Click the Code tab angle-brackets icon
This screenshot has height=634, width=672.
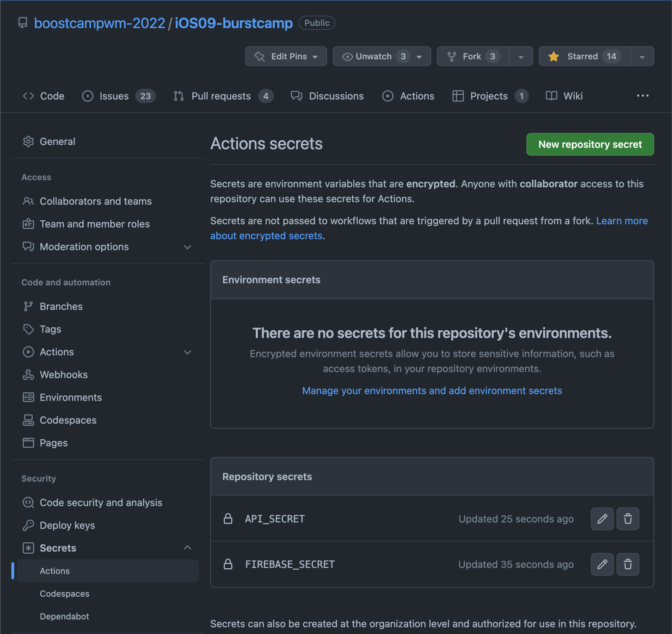28,96
